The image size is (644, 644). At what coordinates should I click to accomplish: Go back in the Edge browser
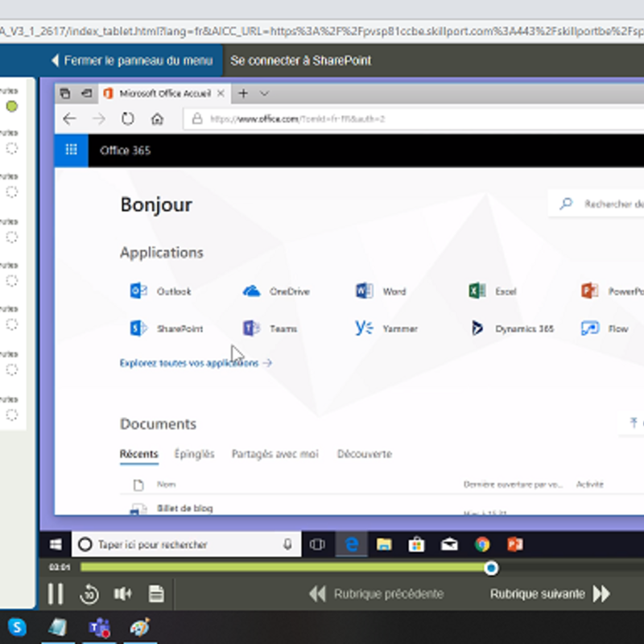pyautogui.click(x=69, y=119)
